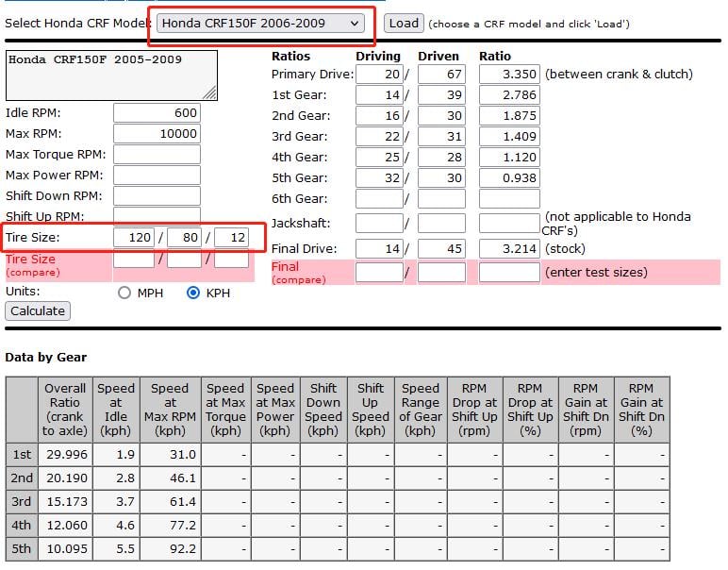Screen dimensions: 728x570
Task: Select the MPH units radio button
Action: click(x=124, y=293)
